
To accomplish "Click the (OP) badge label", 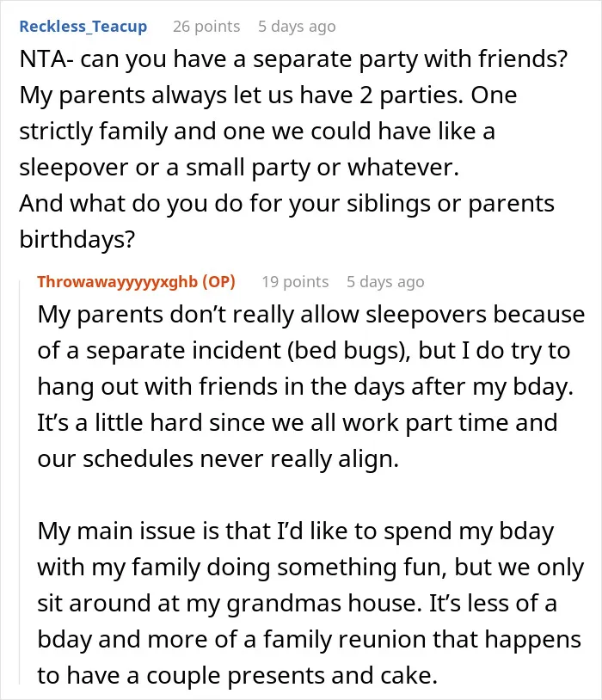I will pyautogui.click(x=218, y=282).
